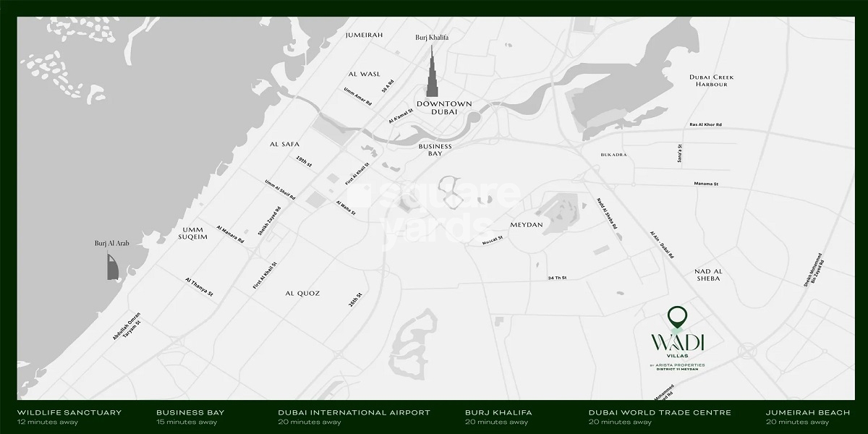Click the Burj Khalifa tower illustration
This screenshot has width=868, height=434.
[x=432, y=72]
